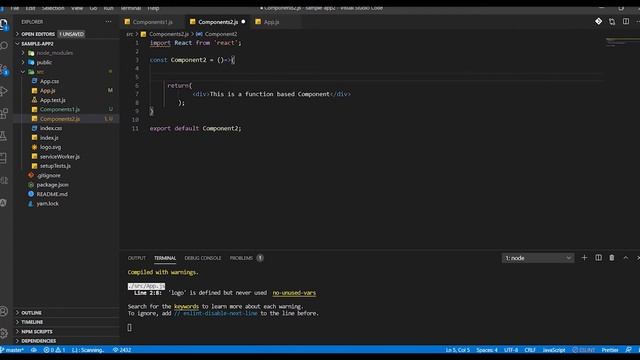The width and height of the screenshot is (640, 360).
Task: Click the ESLint status bar item
Action: pyautogui.click(x=584, y=350)
